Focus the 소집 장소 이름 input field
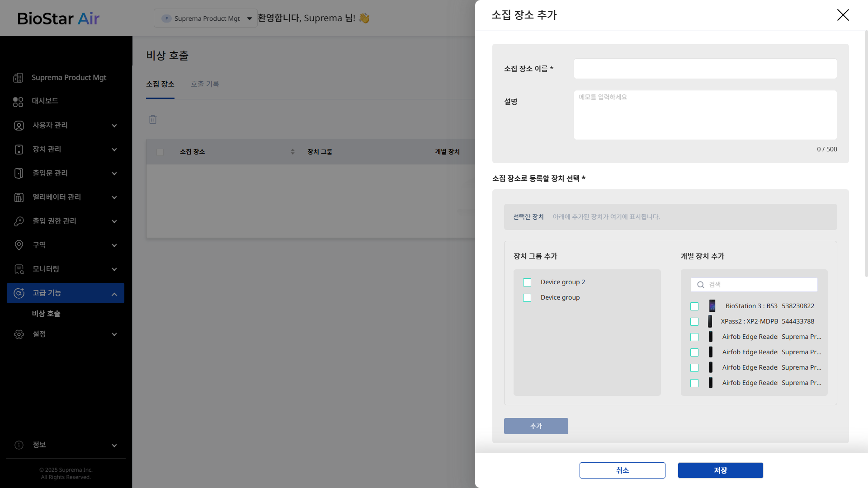868x488 pixels. pos(705,69)
